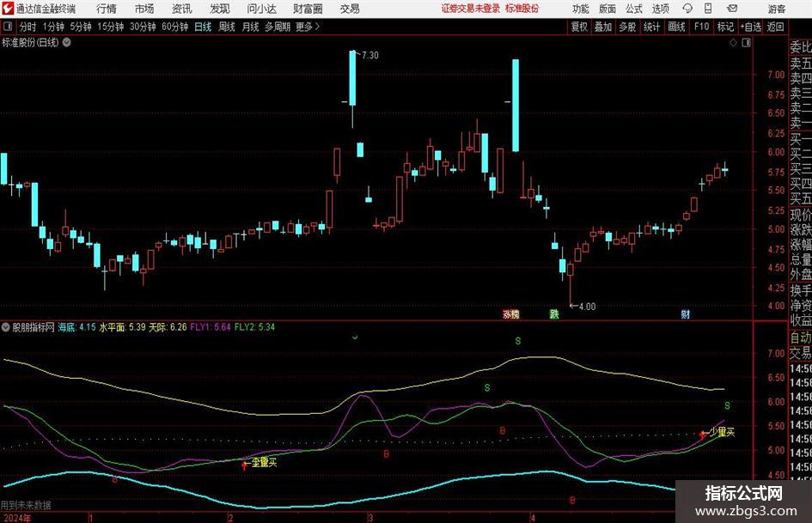Switch to the 5分钟 period tab

81,27
